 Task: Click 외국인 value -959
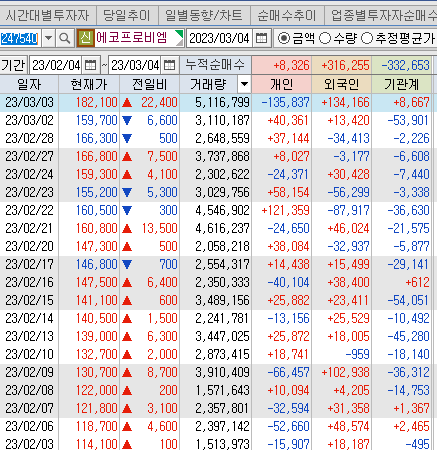358,354
